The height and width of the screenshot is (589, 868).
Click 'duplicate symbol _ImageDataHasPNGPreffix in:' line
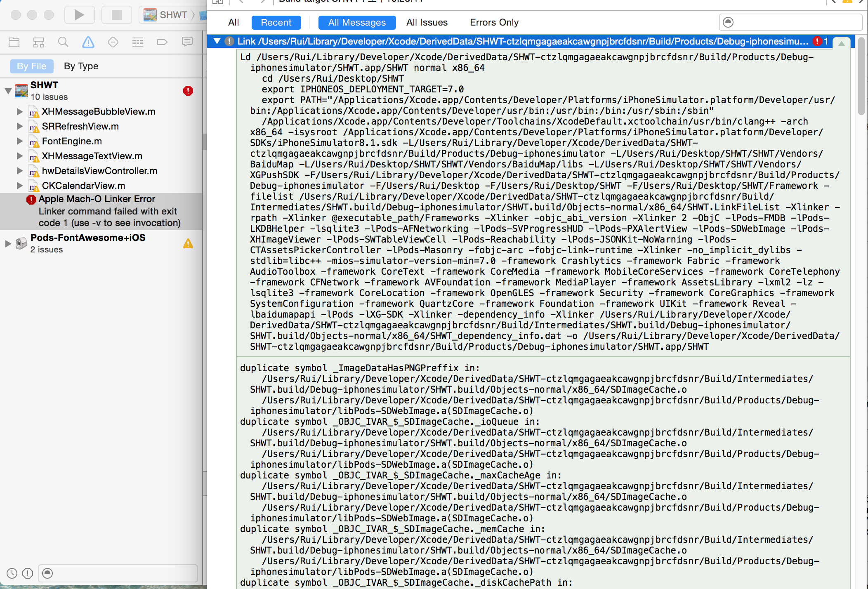click(x=360, y=368)
